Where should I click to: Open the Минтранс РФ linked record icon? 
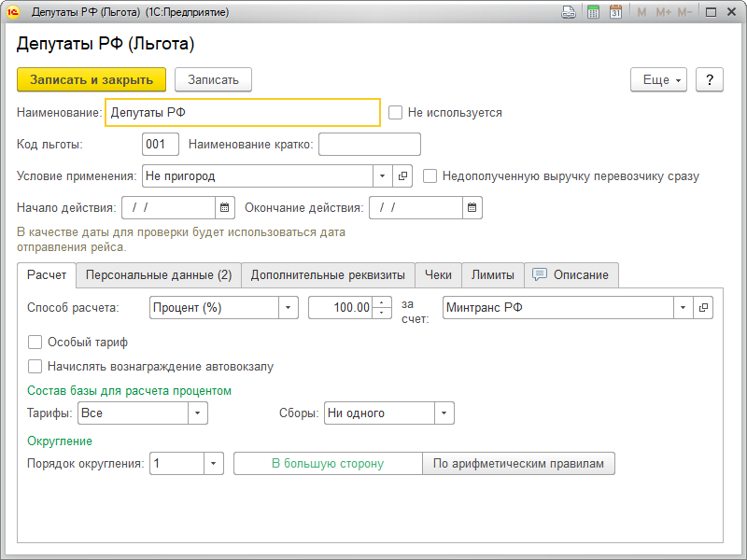[x=703, y=307]
